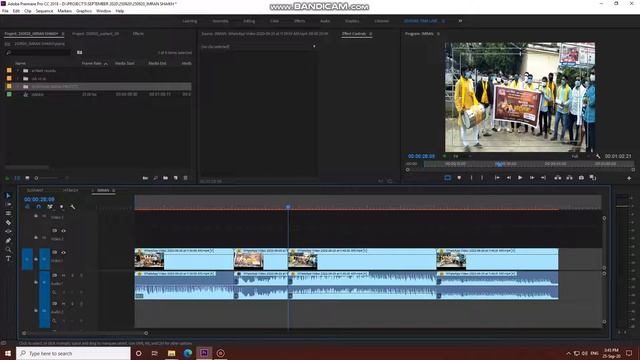Screen dimensions: 640x360
Task: Open button editor plus in program monitor
Action: pos(629,178)
